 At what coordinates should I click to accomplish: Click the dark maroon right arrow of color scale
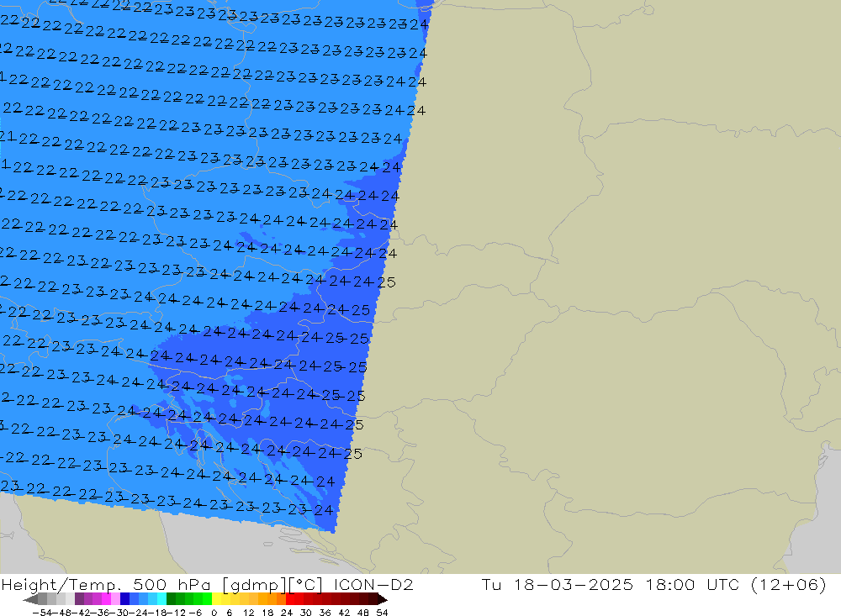coord(383,599)
